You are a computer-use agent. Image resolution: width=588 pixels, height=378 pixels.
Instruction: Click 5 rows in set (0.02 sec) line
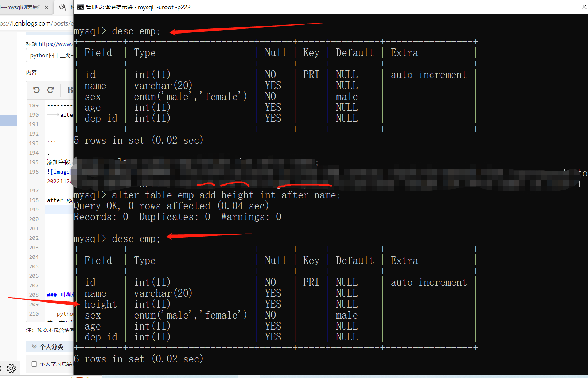pos(139,140)
